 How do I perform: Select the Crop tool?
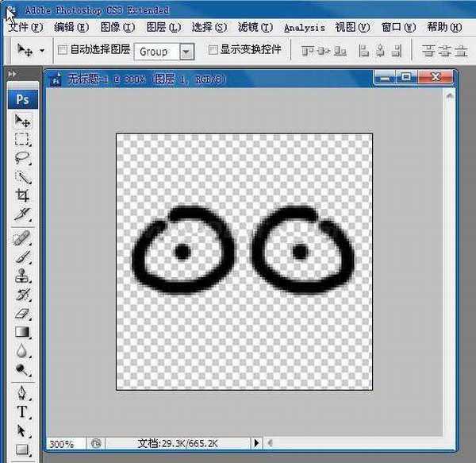coord(22,195)
